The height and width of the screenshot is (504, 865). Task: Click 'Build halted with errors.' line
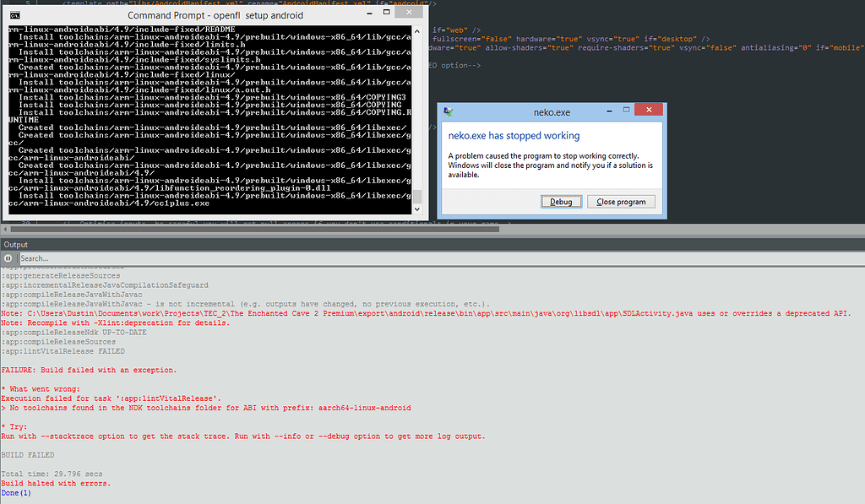click(56, 484)
